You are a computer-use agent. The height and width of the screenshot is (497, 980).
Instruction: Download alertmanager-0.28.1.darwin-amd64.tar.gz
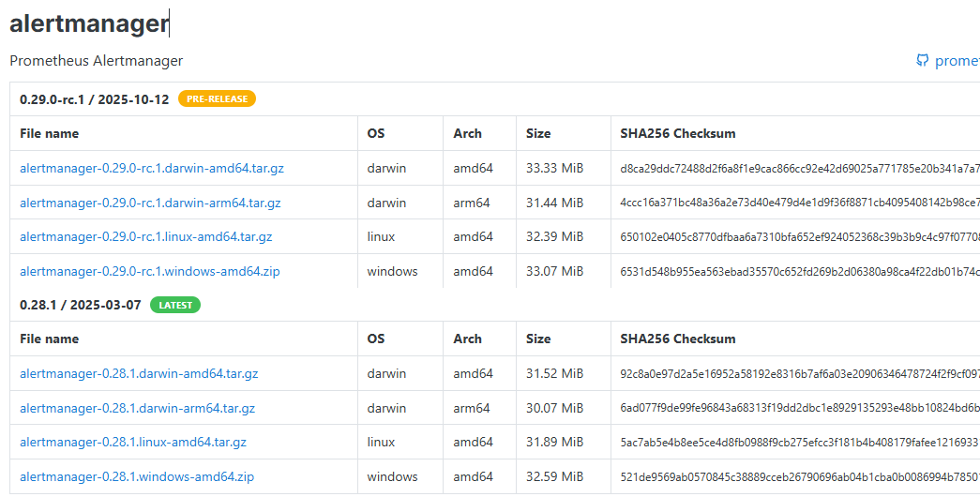(x=139, y=374)
